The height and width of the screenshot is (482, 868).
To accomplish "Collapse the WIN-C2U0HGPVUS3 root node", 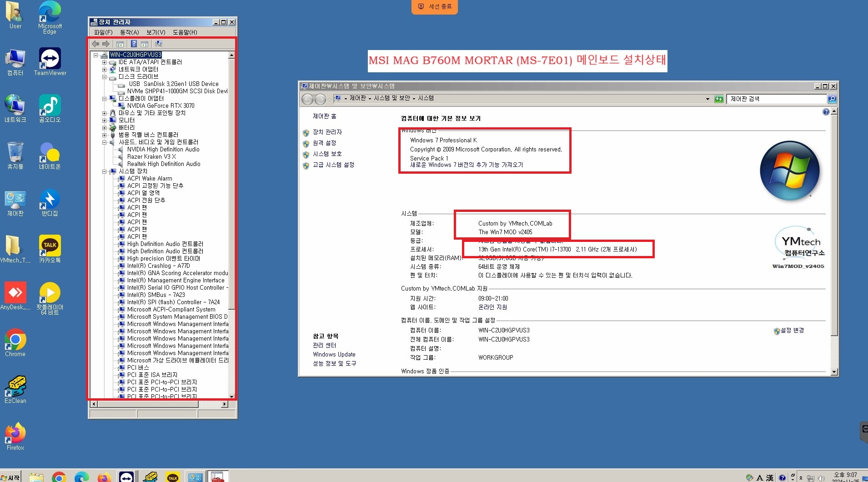I will (95, 55).
